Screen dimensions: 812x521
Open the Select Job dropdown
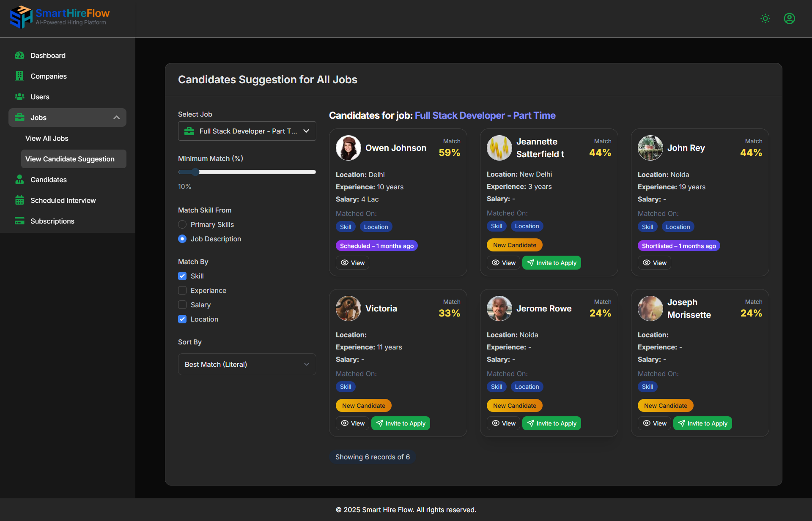(247, 131)
